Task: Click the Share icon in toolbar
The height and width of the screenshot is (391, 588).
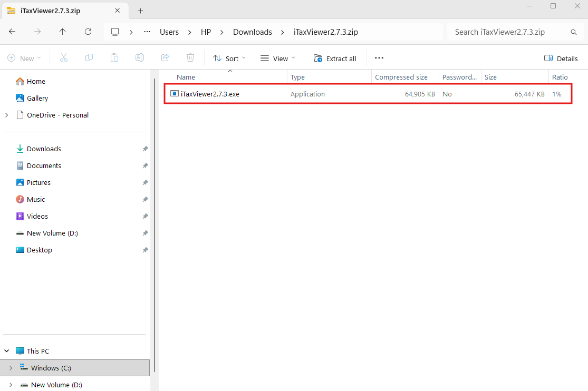Action: [165, 58]
